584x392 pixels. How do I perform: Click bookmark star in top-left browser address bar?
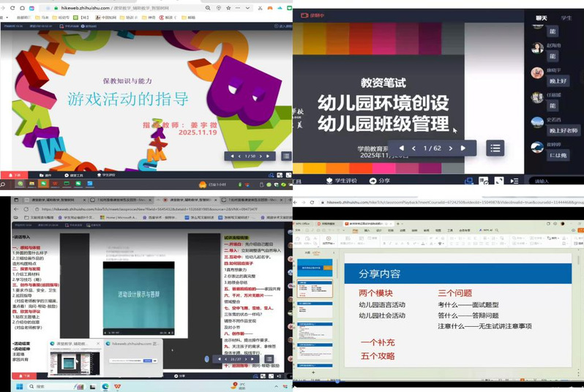click(x=228, y=7)
